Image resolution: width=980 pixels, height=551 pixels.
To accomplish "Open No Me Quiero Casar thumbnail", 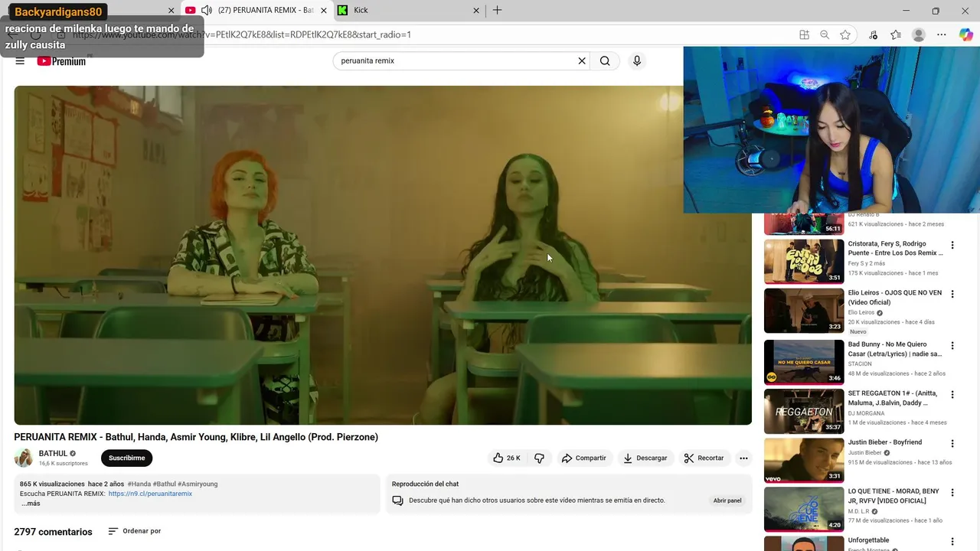I will 804,361.
